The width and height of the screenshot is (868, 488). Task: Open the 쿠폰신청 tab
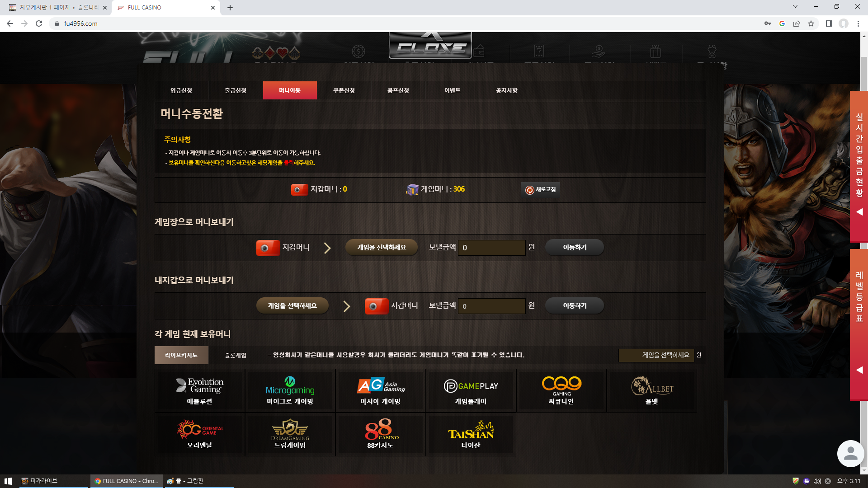(344, 90)
